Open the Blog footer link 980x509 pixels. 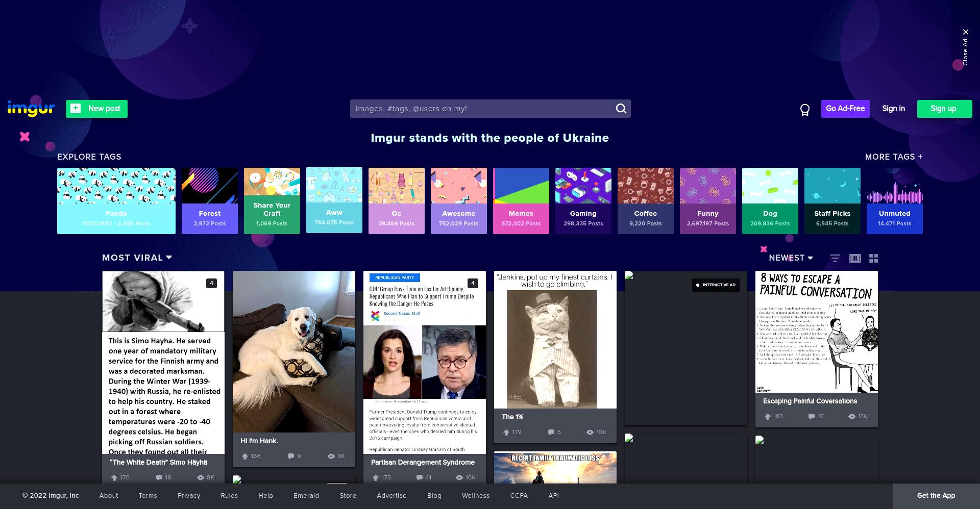click(434, 496)
